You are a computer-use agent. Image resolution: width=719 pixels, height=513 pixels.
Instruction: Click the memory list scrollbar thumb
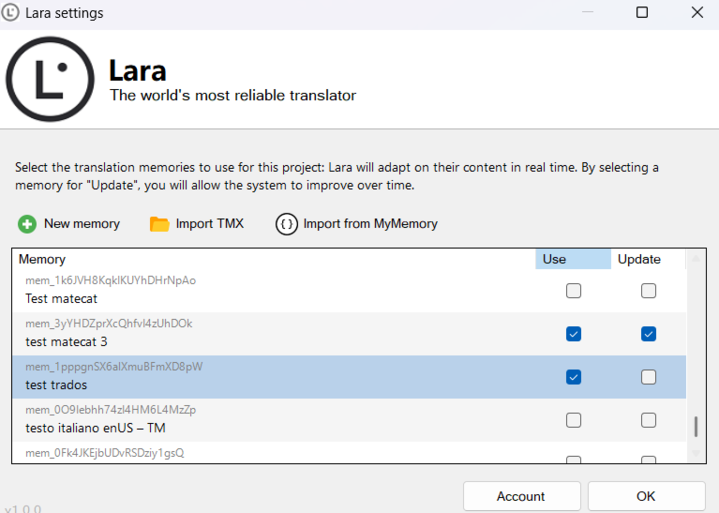coord(695,427)
